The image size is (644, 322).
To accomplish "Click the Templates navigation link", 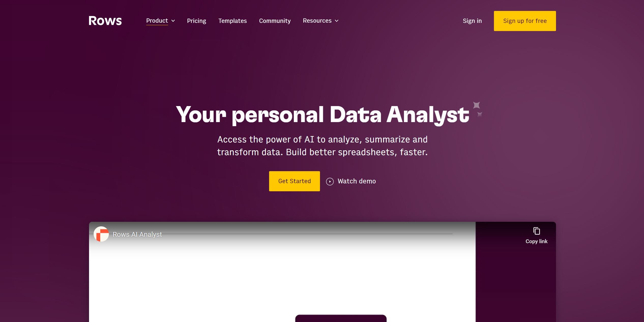I will [x=232, y=21].
